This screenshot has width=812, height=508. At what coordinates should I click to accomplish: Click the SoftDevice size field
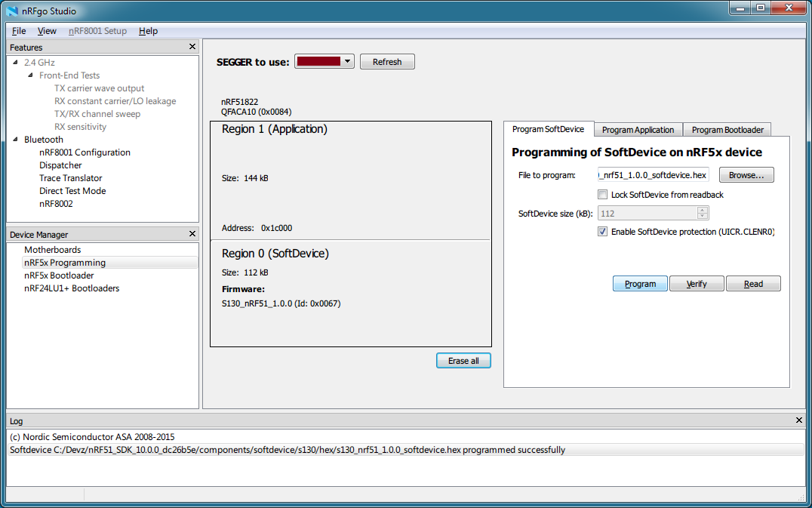point(647,214)
